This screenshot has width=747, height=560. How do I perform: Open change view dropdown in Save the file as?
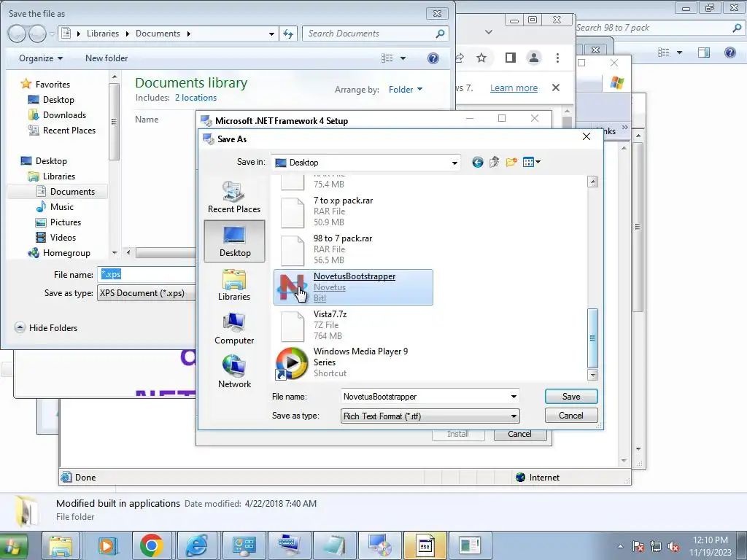click(x=403, y=58)
